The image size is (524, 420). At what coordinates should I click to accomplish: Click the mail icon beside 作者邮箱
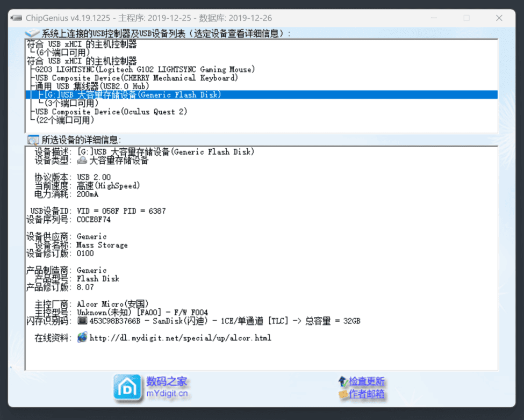coord(343,394)
